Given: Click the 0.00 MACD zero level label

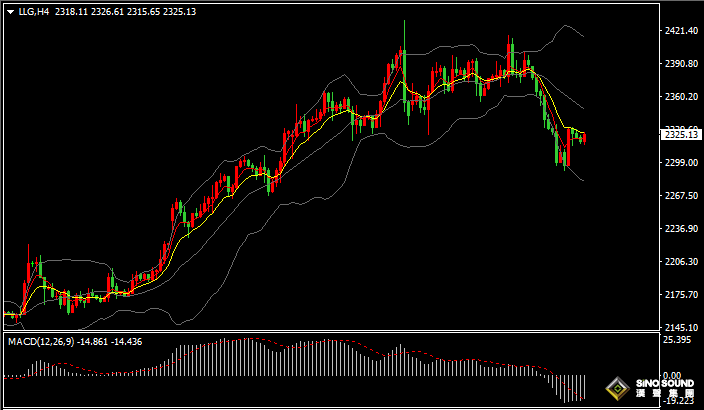Looking at the screenshot, I should click(671, 376).
